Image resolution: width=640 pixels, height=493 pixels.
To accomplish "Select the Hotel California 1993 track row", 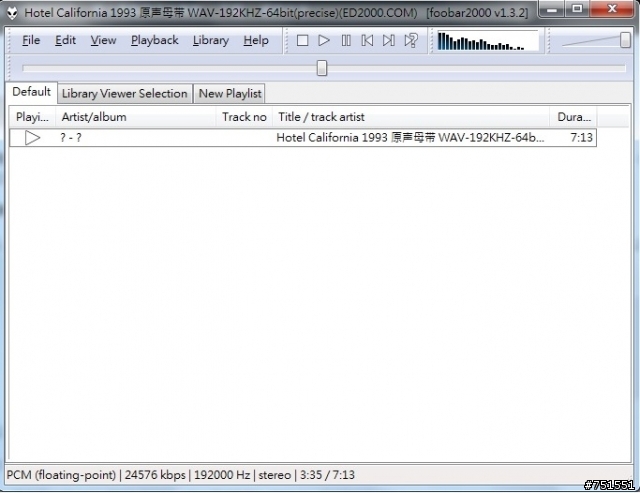I will (303, 138).
